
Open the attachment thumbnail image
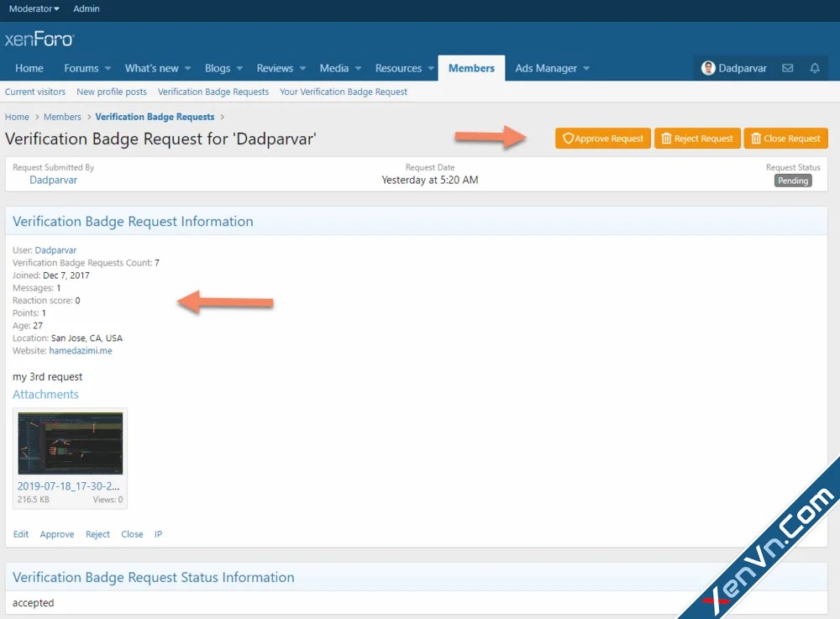coord(71,443)
